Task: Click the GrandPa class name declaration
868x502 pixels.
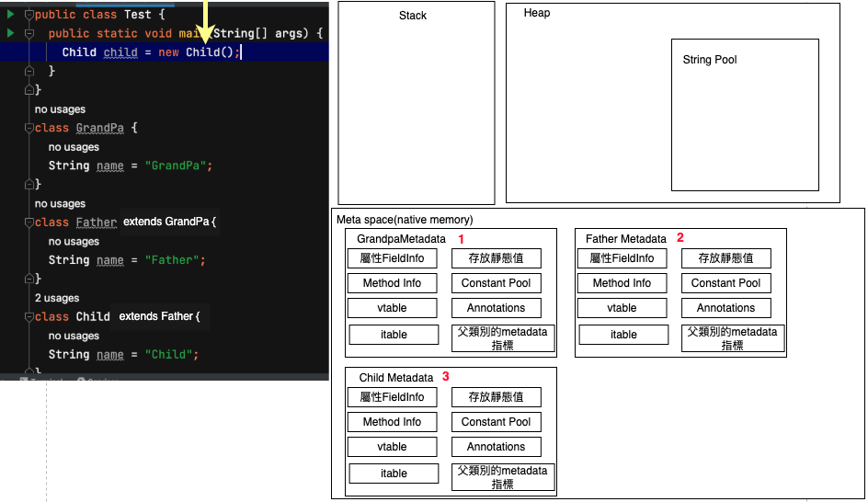Action: tap(99, 128)
